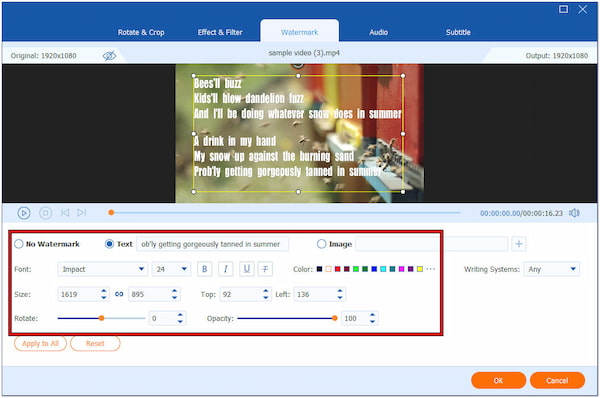Image resolution: width=600 pixels, height=398 pixels.
Task: Decrease the Top position value
Action: click(266, 297)
